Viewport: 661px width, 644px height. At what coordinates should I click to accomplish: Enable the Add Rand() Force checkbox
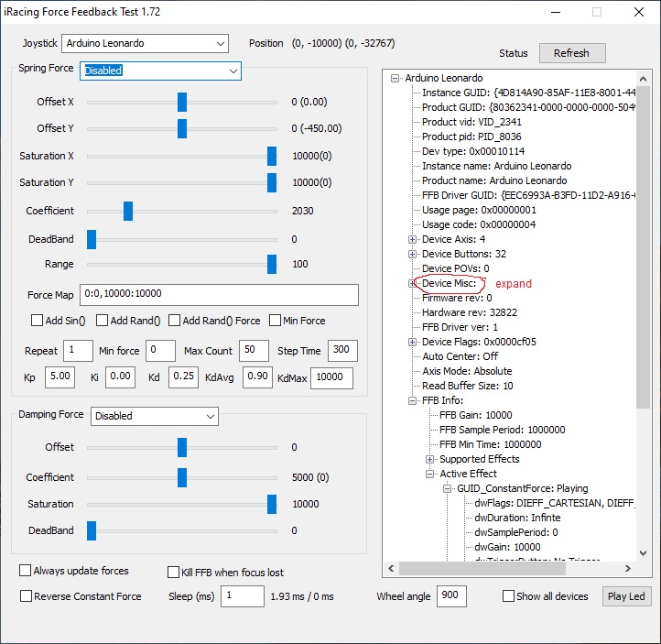tap(174, 321)
